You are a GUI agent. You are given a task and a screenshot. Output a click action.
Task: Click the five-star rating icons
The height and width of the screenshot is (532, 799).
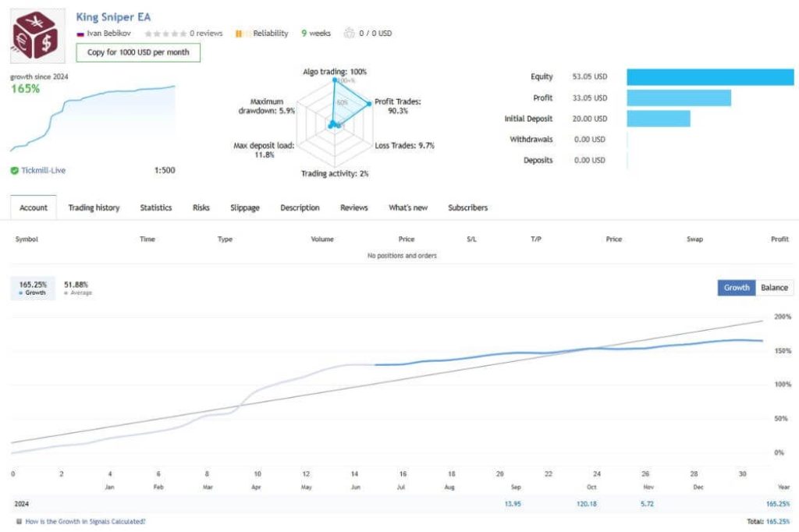pos(165,34)
